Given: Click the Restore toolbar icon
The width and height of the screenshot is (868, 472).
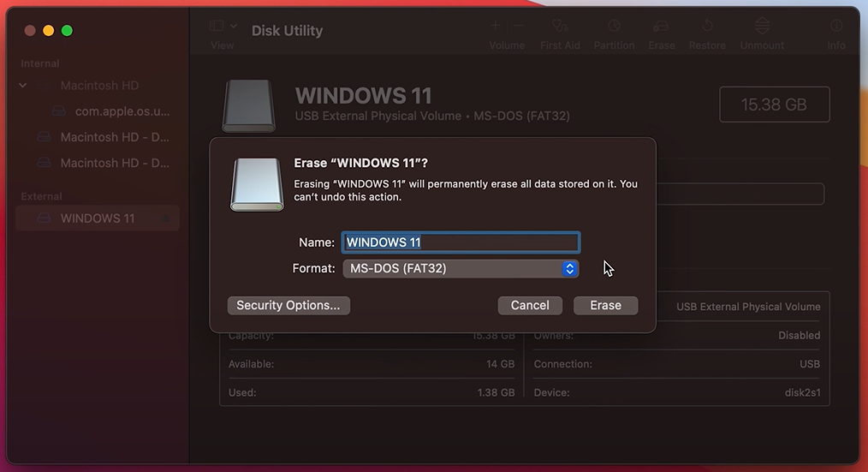Looking at the screenshot, I should (x=707, y=26).
